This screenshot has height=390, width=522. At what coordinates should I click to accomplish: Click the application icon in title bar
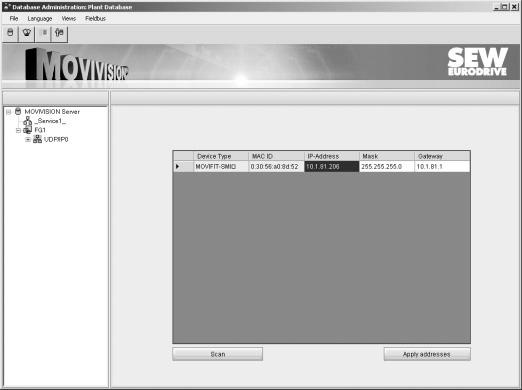point(7,7)
